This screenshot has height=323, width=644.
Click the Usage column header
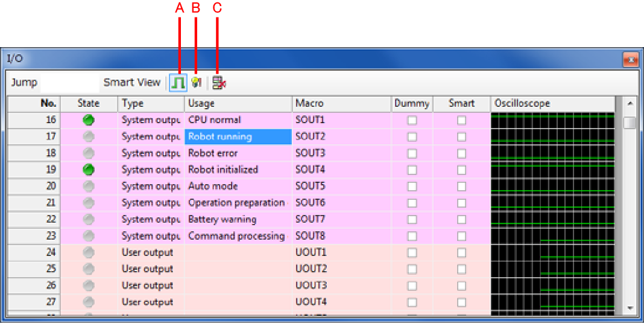pyautogui.click(x=238, y=103)
